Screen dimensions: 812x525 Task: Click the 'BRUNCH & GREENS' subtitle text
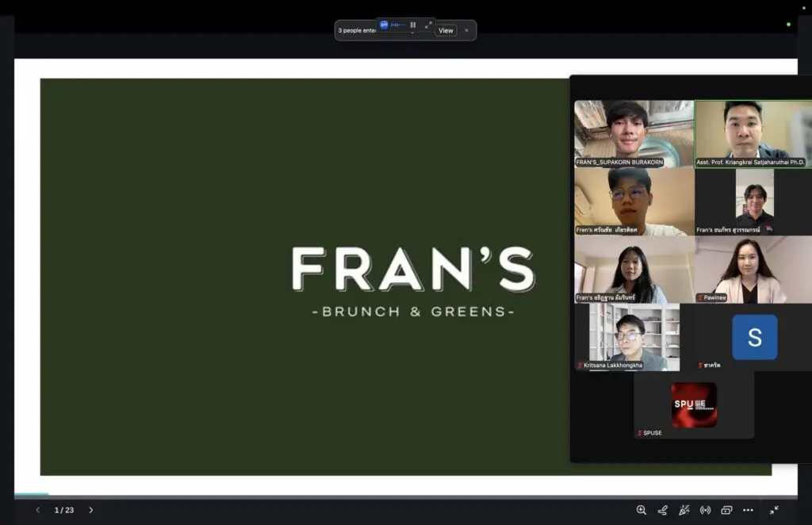(413, 312)
